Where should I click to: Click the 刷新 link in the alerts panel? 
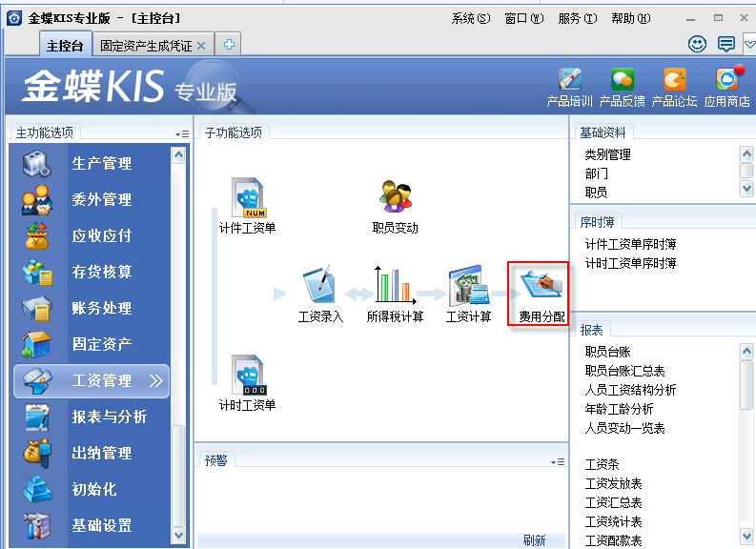(535, 540)
